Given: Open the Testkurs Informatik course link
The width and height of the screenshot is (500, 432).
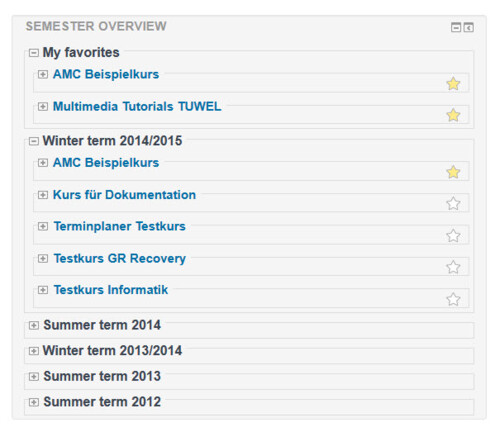Looking at the screenshot, I should click(111, 290).
